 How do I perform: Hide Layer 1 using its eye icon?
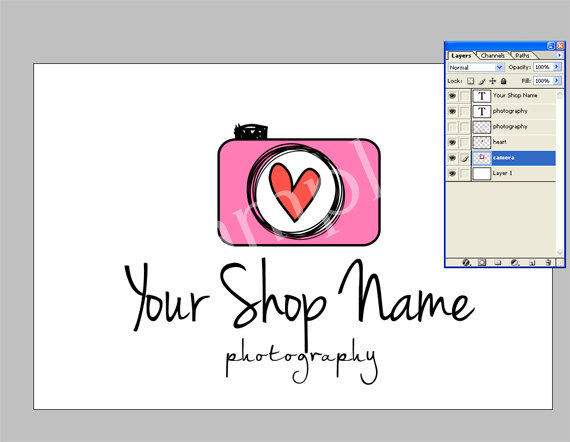coord(452,173)
